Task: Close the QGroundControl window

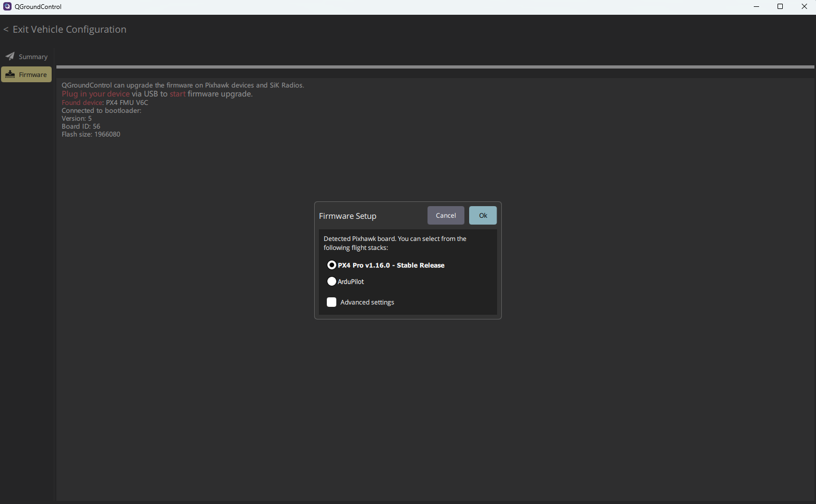Action: coord(804,6)
